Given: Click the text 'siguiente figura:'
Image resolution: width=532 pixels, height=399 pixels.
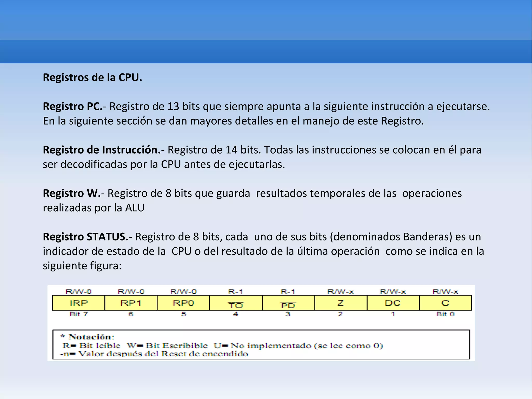Looking at the screenshot, I should (82, 266).
